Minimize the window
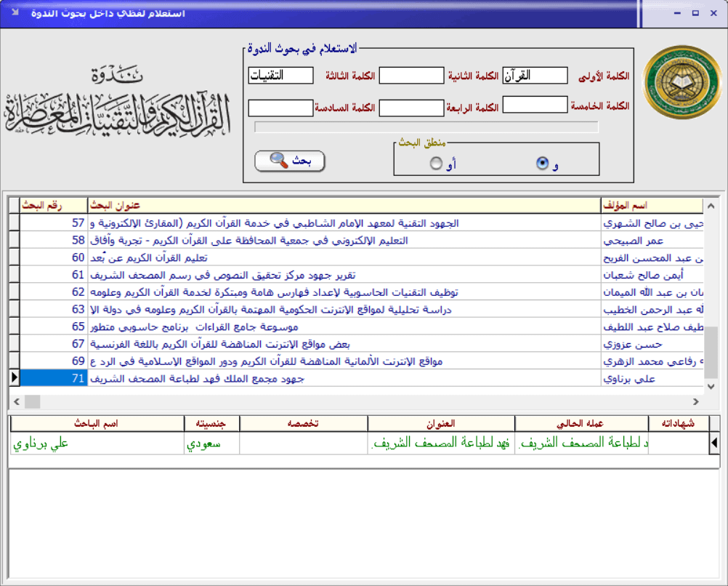 (677, 13)
